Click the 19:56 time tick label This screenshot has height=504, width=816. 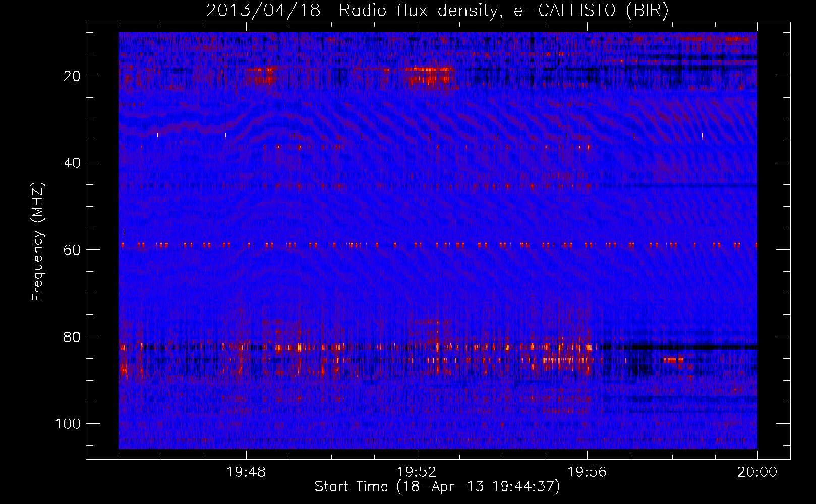(587, 472)
